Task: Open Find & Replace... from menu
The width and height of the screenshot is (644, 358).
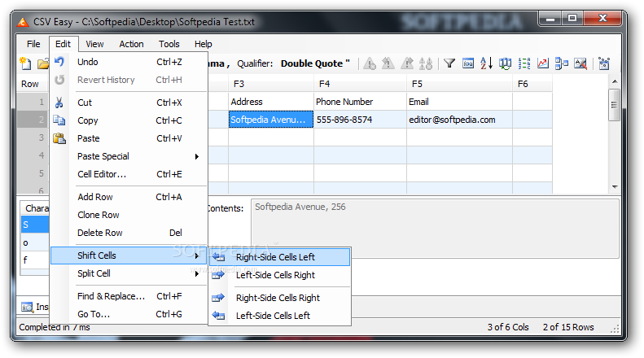Action: point(129,296)
